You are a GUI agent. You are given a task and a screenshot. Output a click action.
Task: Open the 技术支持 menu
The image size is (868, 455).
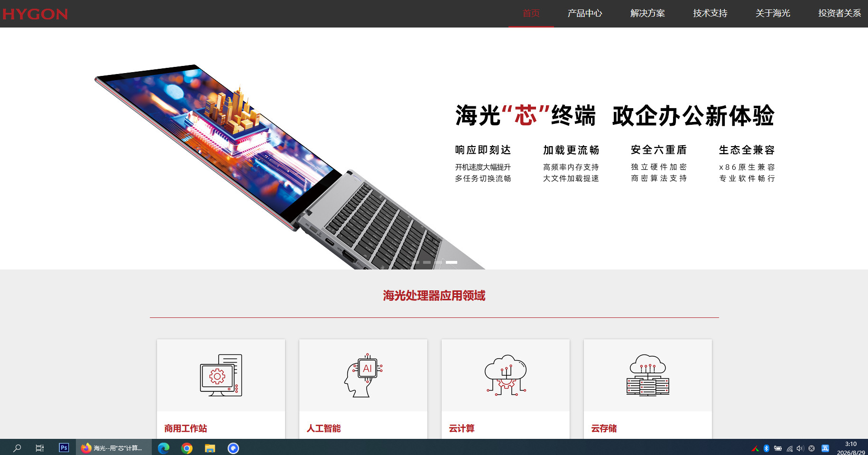click(x=710, y=13)
